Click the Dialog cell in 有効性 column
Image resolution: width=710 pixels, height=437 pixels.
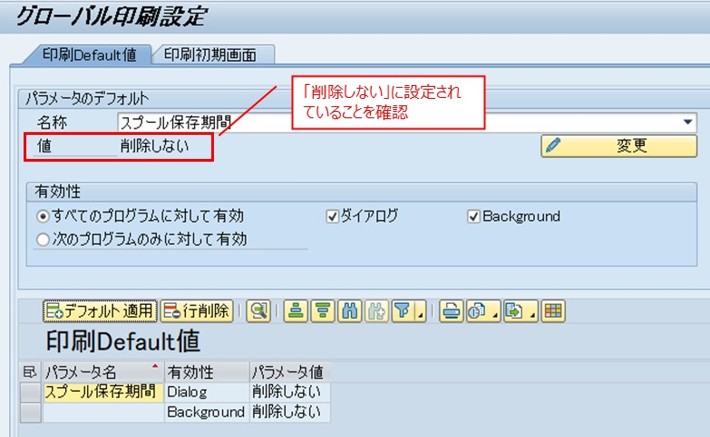point(206,392)
